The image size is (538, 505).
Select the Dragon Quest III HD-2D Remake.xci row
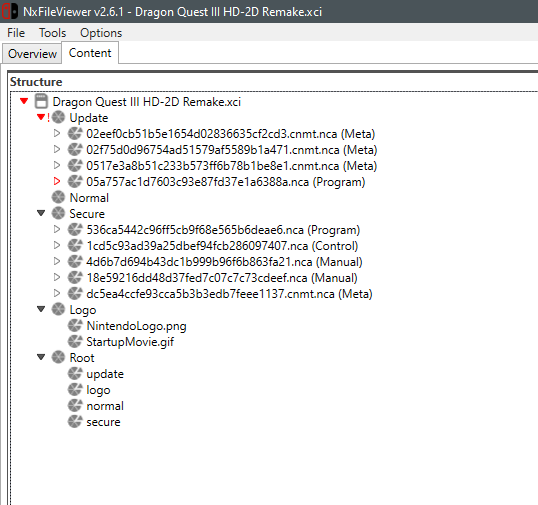[x=147, y=102]
